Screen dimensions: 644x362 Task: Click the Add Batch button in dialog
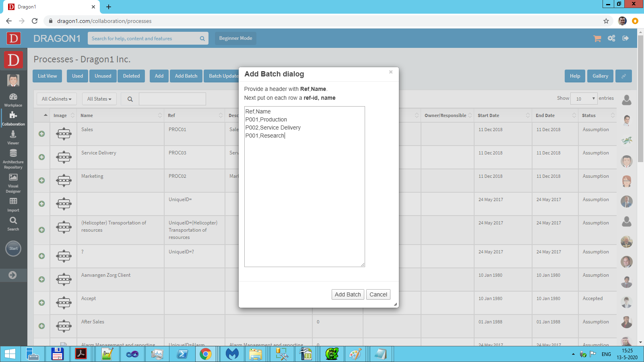pyautogui.click(x=348, y=294)
